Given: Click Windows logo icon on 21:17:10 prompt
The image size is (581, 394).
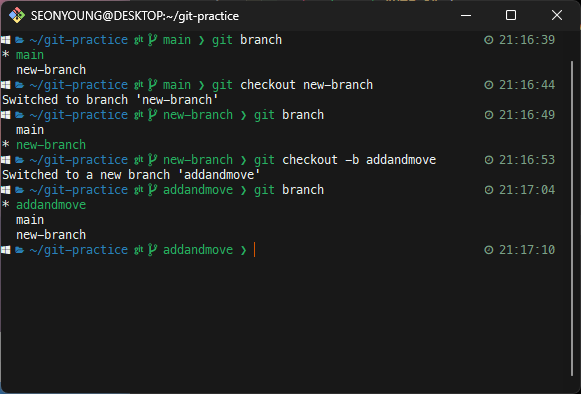Looking at the screenshot, I should click(x=6, y=250).
